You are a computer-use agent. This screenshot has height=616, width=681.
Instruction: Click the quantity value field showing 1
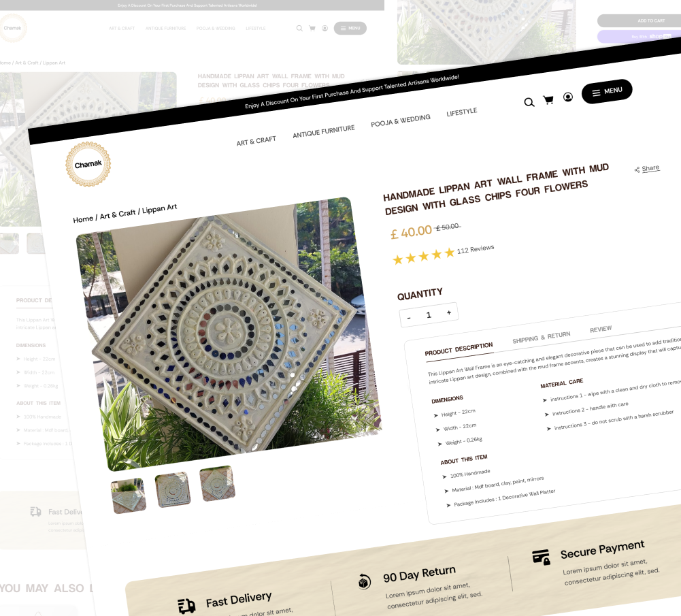click(x=429, y=315)
